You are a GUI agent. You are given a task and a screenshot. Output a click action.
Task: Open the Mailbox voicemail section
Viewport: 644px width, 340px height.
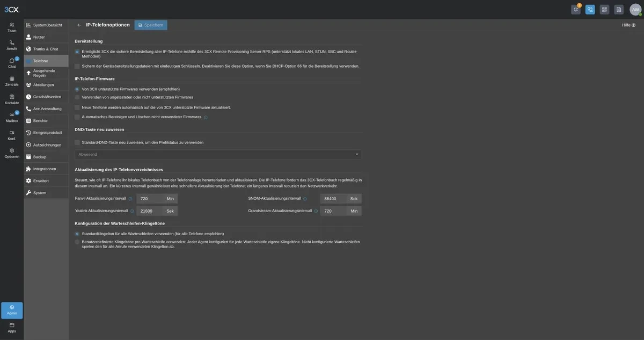click(x=12, y=117)
